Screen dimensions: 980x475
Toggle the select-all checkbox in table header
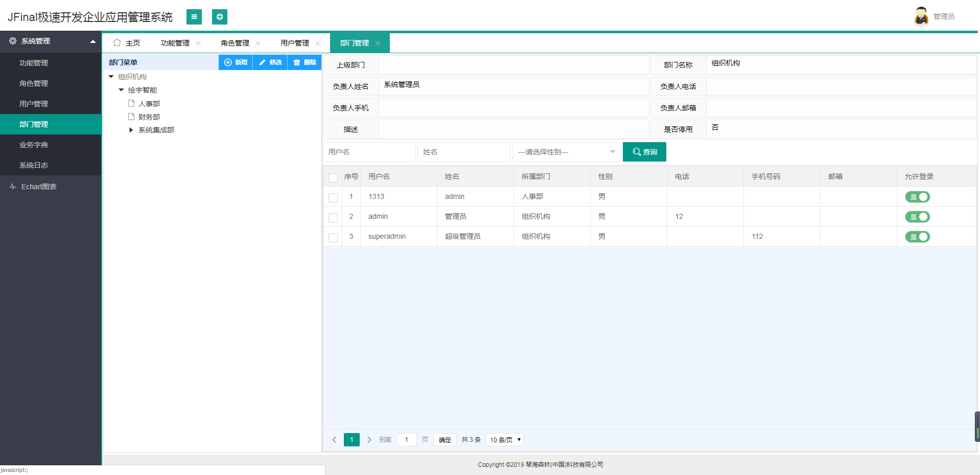(333, 177)
